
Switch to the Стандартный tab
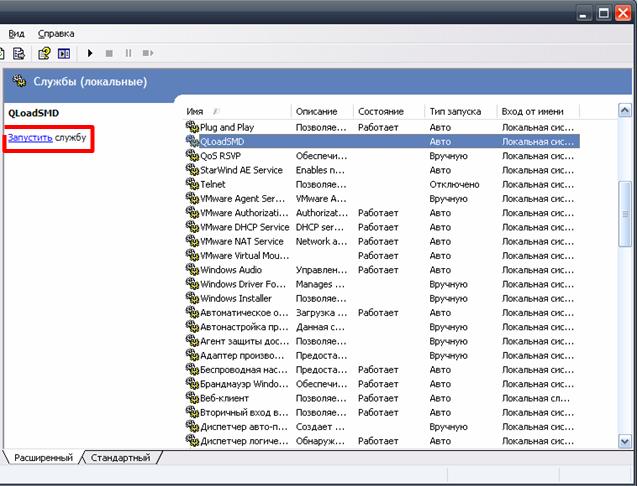tap(120, 458)
